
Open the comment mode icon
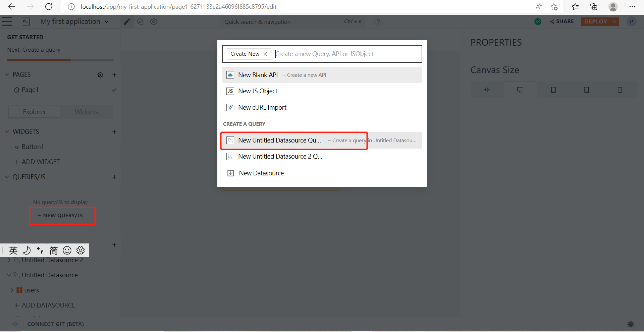pyautogui.click(x=141, y=22)
